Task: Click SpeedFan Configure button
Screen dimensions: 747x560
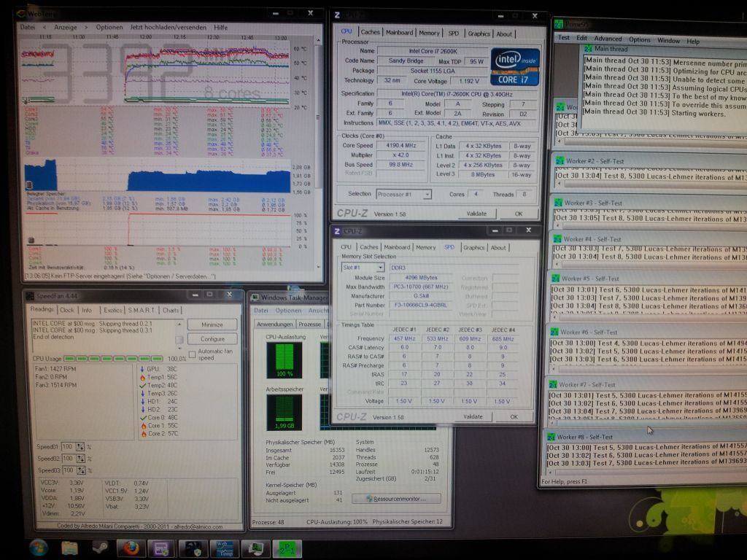Action: pyautogui.click(x=212, y=338)
